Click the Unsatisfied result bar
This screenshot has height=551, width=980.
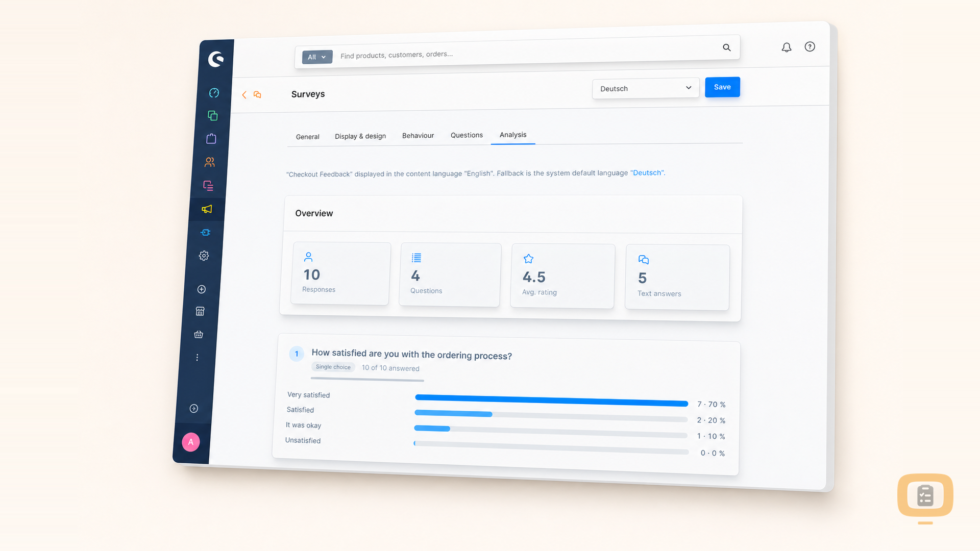(x=551, y=447)
